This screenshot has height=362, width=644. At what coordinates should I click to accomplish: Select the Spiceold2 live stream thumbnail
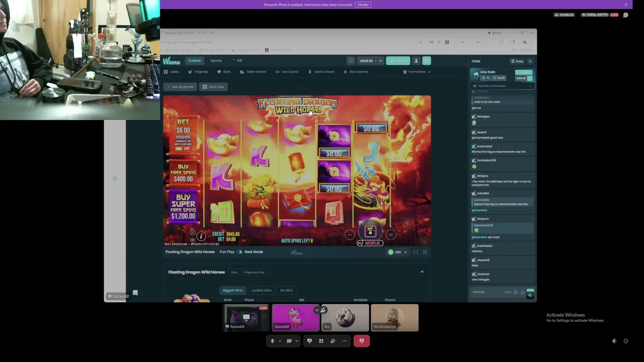coord(247,318)
